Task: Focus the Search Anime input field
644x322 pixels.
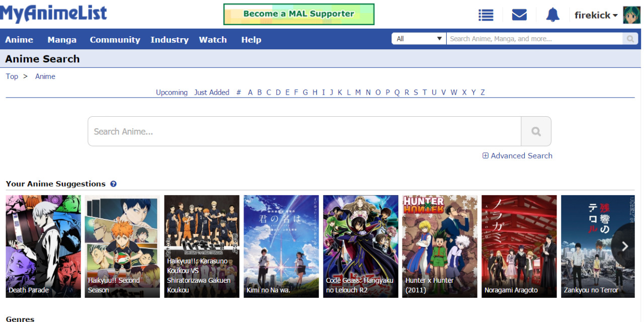Action: click(x=304, y=131)
